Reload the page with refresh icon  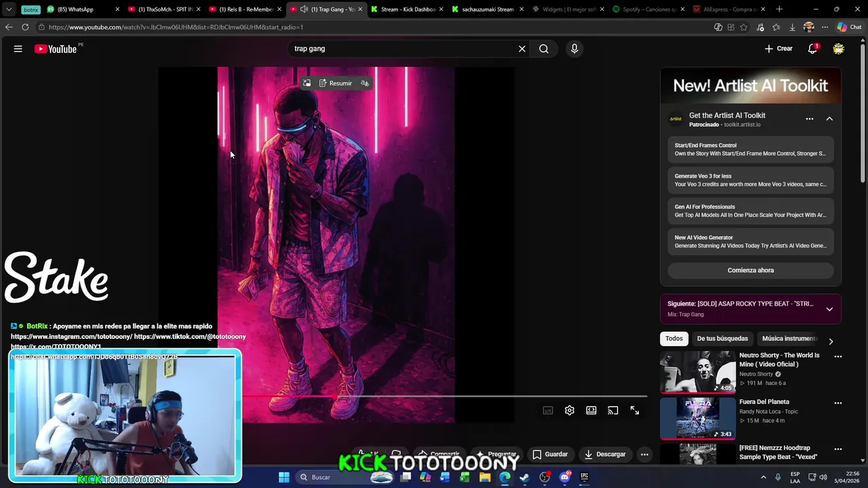(x=25, y=27)
